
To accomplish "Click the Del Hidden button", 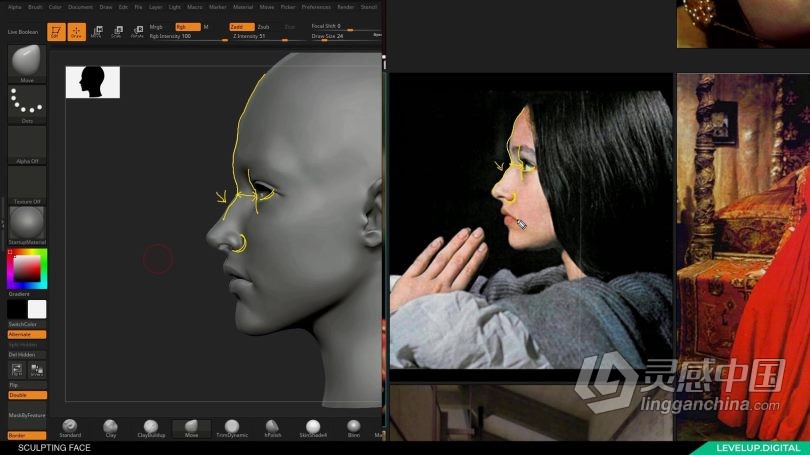I will pyautogui.click(x=27, y=355).
